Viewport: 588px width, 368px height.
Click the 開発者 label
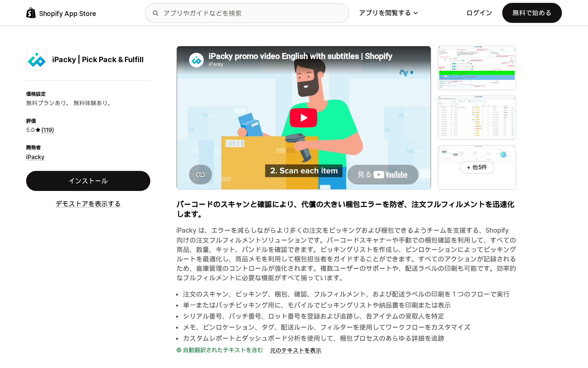coord(33,147)
